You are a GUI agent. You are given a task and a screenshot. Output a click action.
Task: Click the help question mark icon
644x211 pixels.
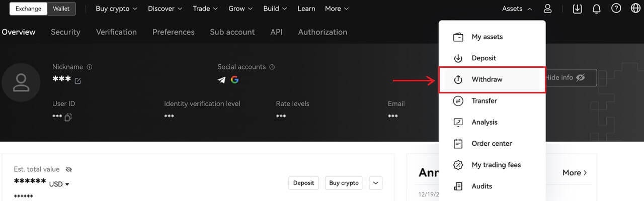coord(616,9)
